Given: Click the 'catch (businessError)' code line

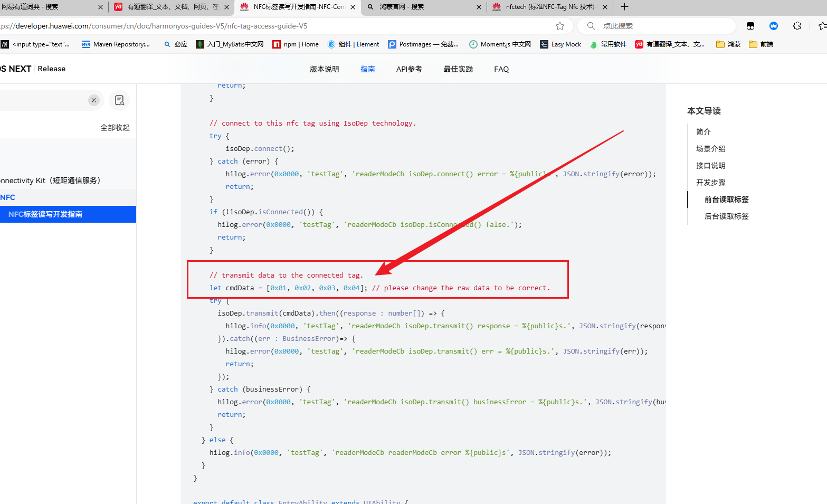Looking at the screenshot, I should click(x=260, y=389).
